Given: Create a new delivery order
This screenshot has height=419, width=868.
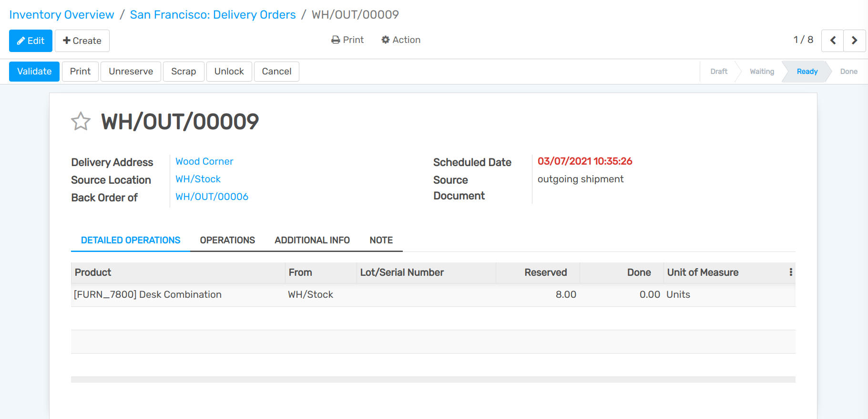Looking at the screenshot, I should coord(82,41).
